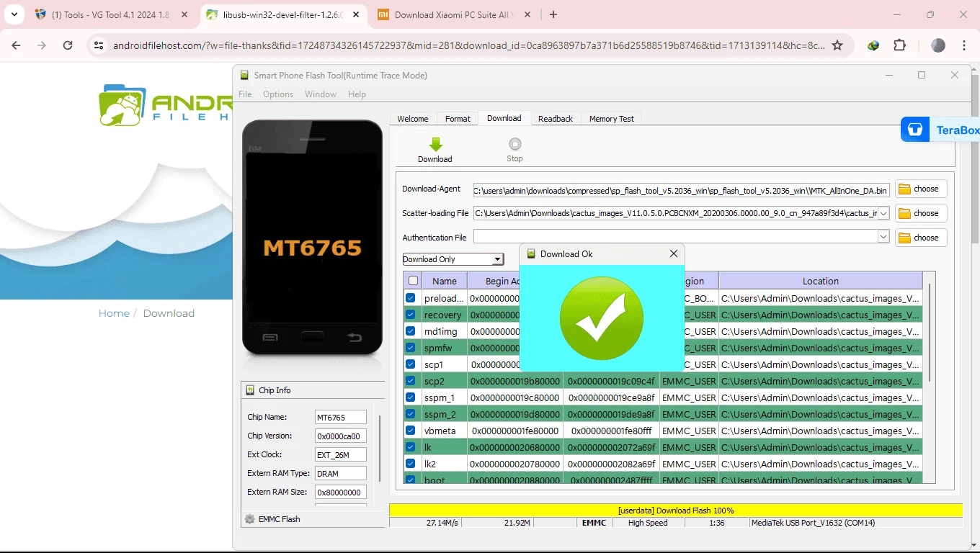Image resolution: width=980 pixels, height=553 pixels.
Task: Uncheck the sspm_1 partition checkbox
Action: 411,397
